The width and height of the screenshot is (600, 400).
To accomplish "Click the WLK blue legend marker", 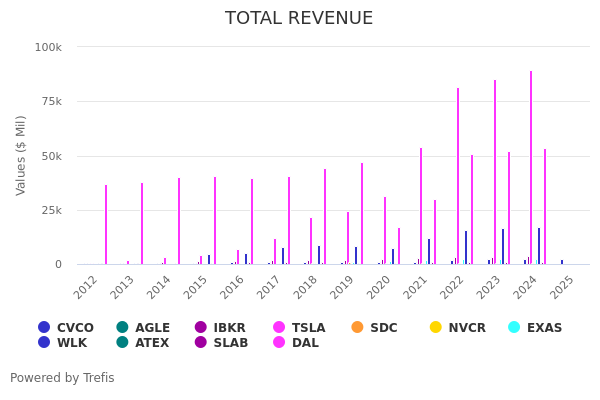I will [x=44, y=343].
